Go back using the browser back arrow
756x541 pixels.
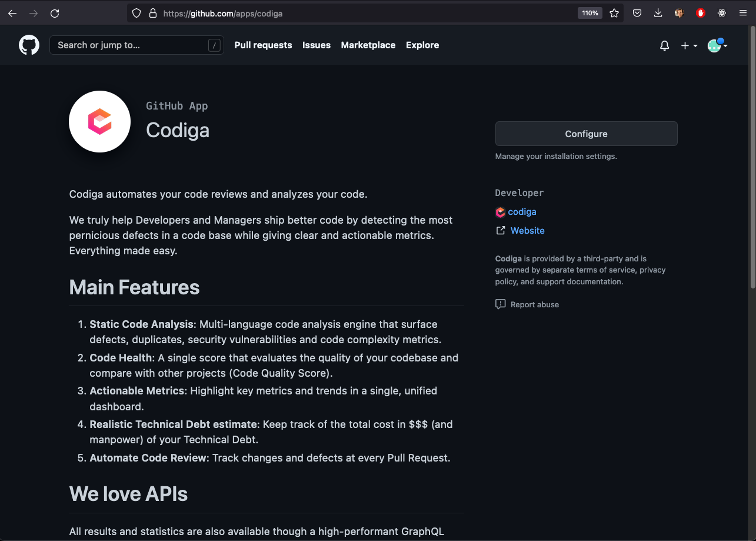tap(12, 13)
